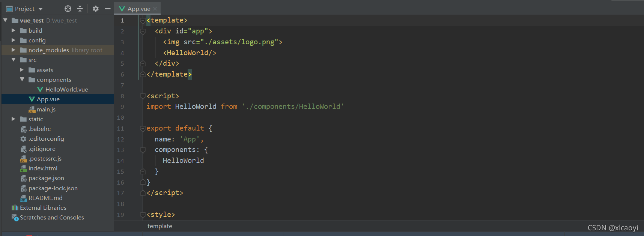Select the .postcssrc.js file
644x236 pixels.
point(45,158)
